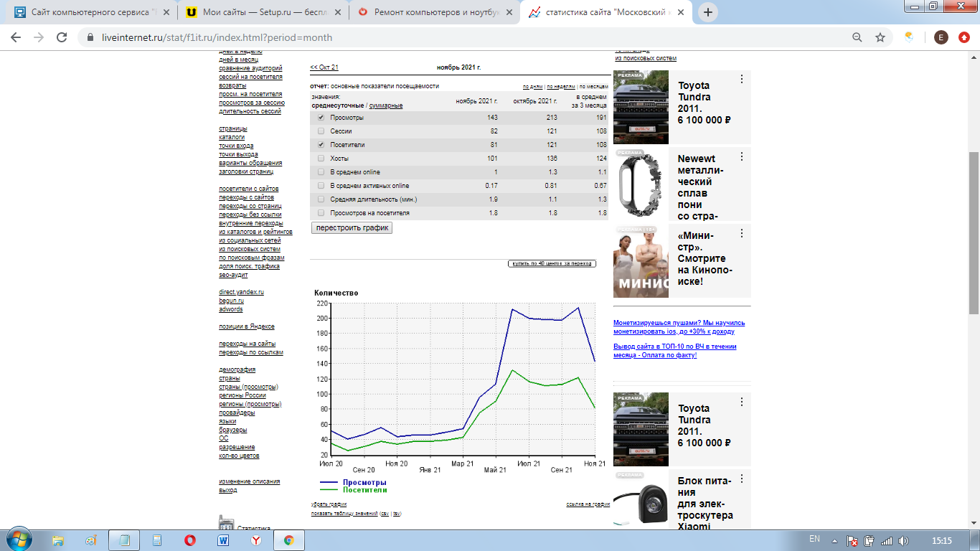Click the EN language indicator in tray

tap(814, 539)
